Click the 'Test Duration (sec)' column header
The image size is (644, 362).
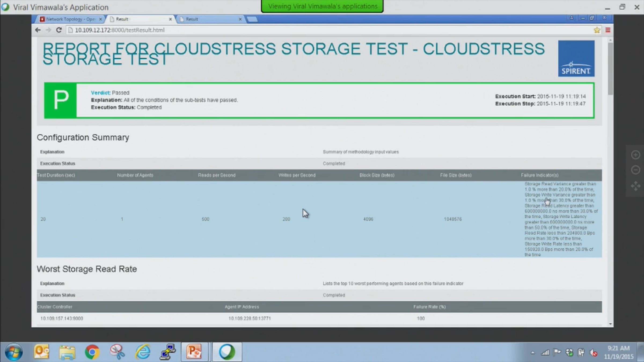coord(56,175)
